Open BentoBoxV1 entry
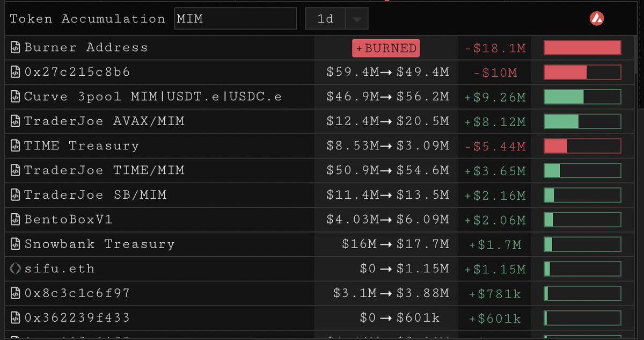Screen dimensions: 644x340 click(x=68, y=220)
